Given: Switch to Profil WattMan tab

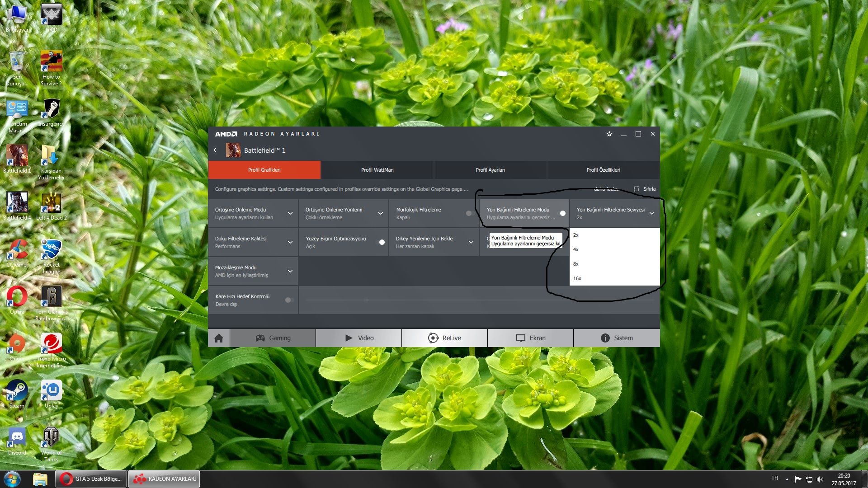Looking at the screenshot, I should click(377, 170).
